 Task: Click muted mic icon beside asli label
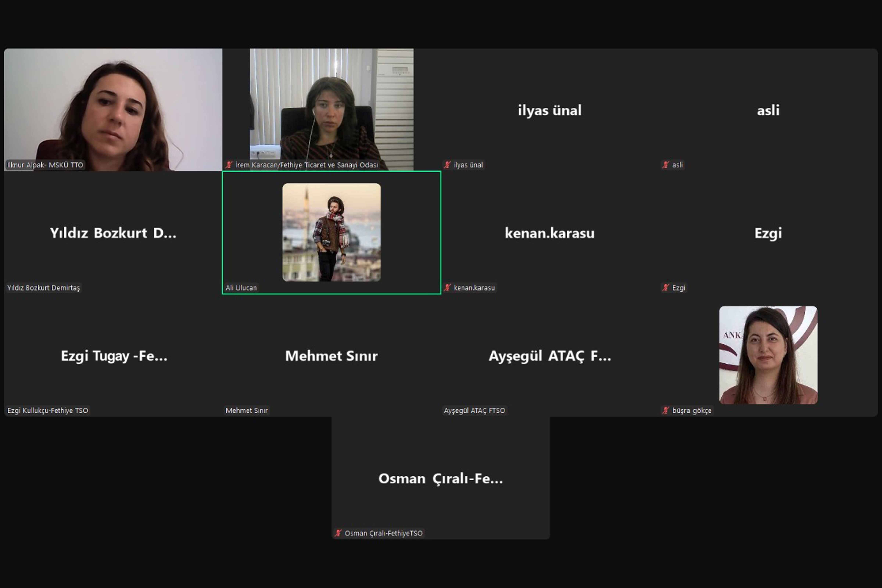coord(665,165)
